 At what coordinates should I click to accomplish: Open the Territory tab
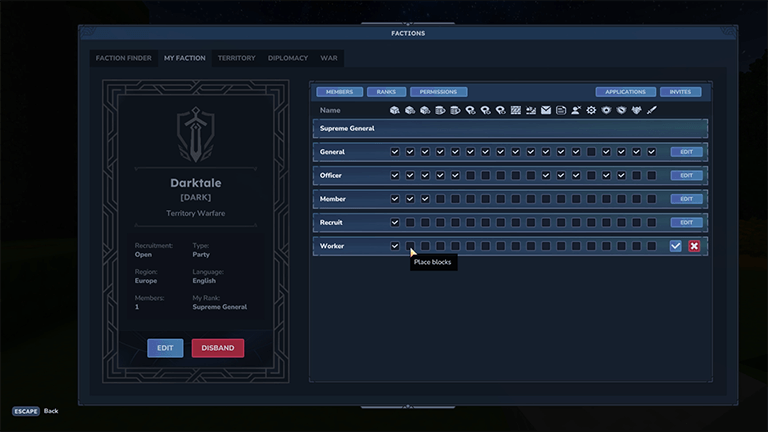[x=237, y=58]
